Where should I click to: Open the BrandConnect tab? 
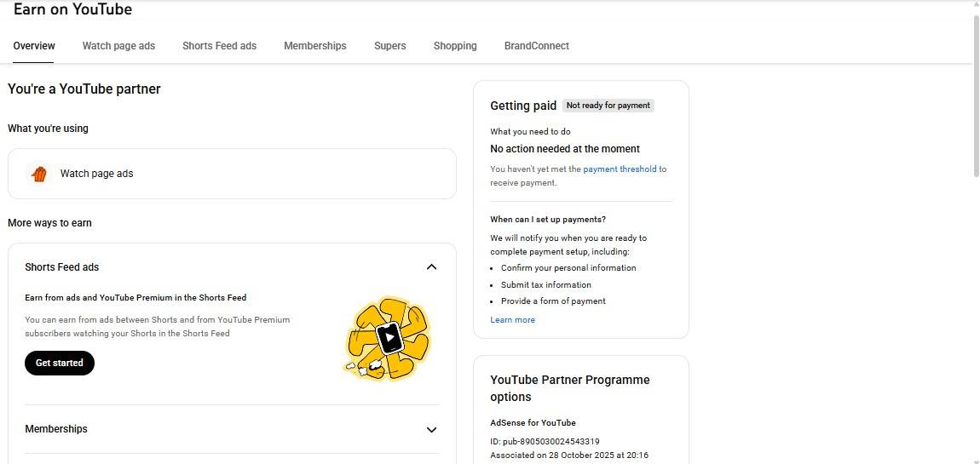536,46
